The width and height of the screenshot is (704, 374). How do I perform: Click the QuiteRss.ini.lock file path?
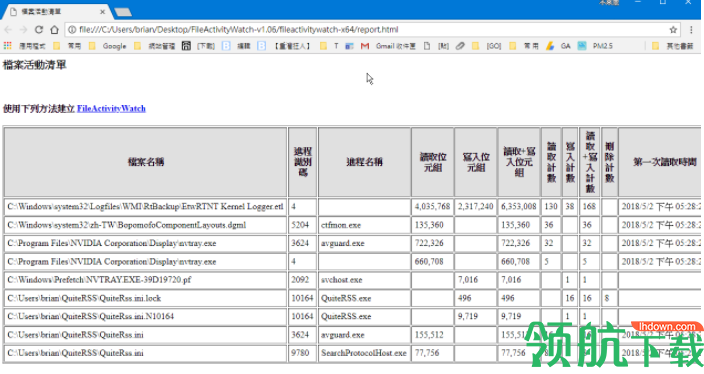coord(84,298)
